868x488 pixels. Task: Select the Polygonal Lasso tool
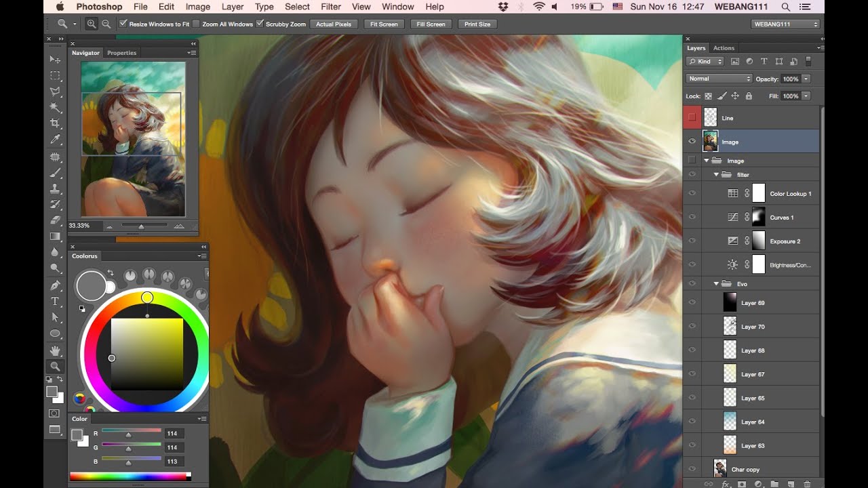coord(55,91)
